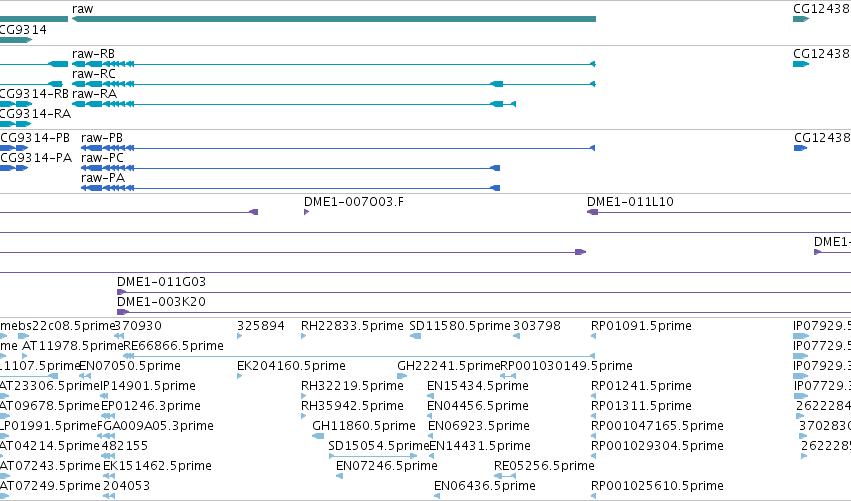Select the DME1-003K20 clone arrow

point(123,312)
